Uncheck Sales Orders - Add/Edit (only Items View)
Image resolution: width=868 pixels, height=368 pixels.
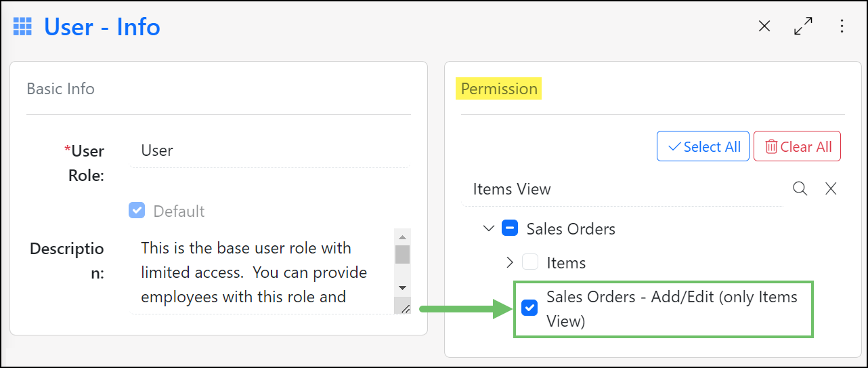529,308
